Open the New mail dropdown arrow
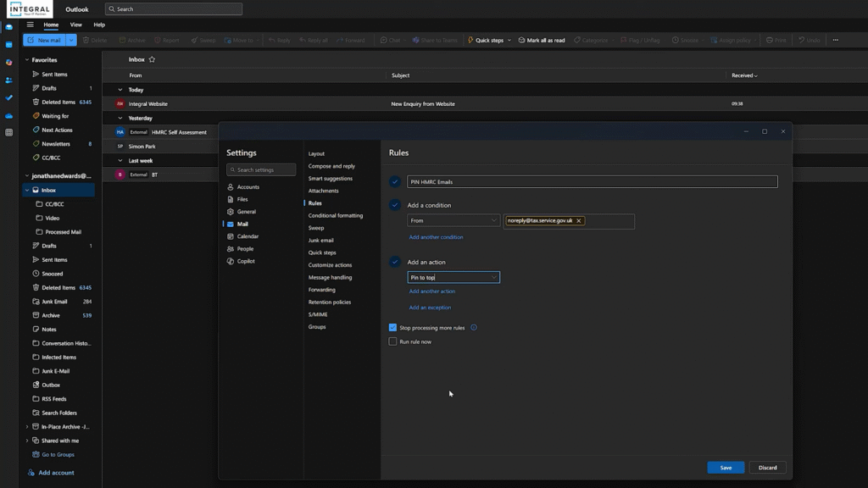868x488 pixels. (x=71, y=40)
